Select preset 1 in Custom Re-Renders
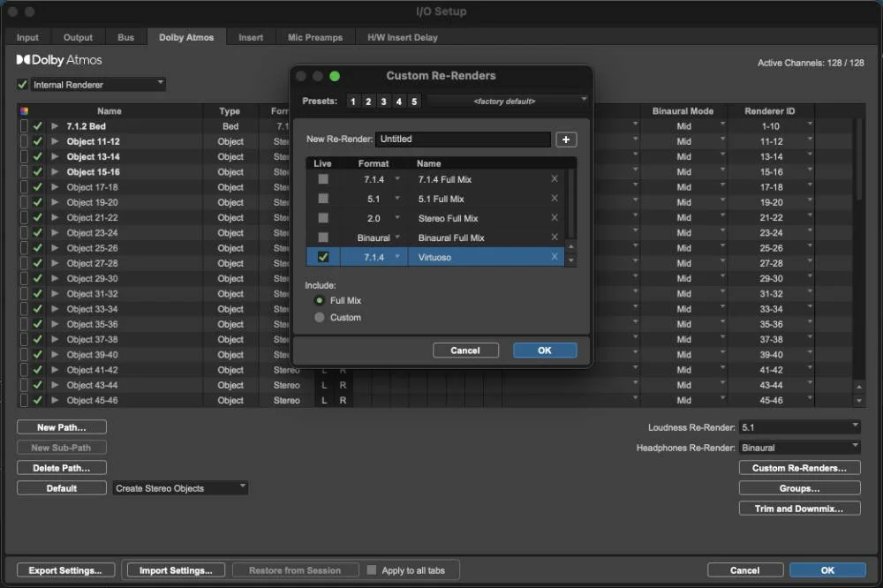This screenshot has width=883, height=588. [x=353, y=102]
